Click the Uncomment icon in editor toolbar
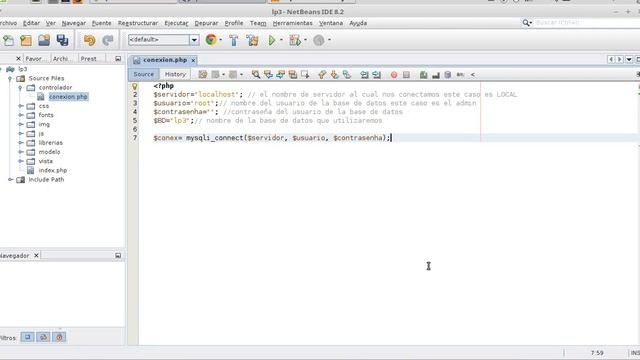 [x=436, y=75]
